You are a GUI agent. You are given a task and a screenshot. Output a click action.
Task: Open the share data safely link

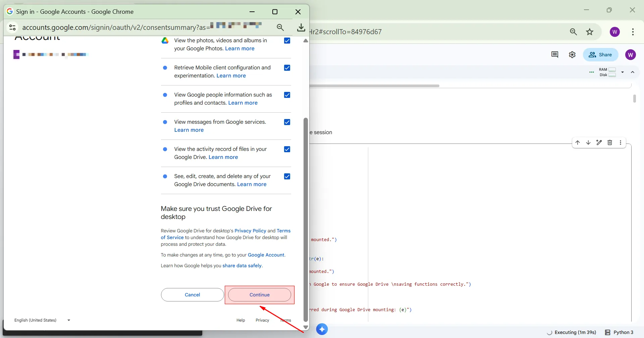click(242, 266)
